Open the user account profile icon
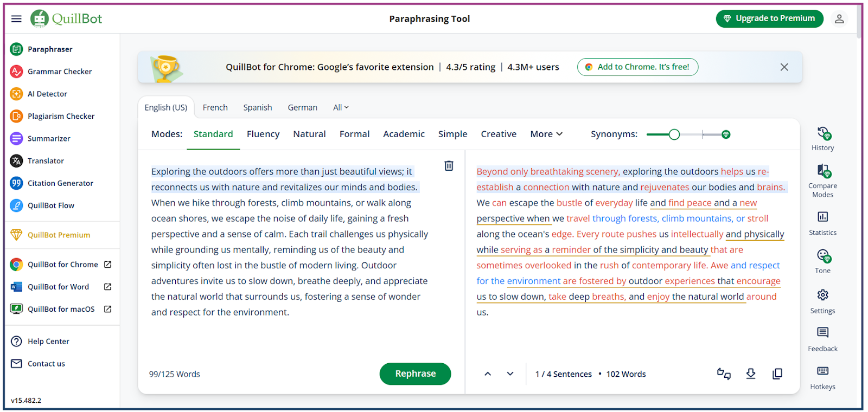The width and height of the screenshot is (868, 412). tap(839, 18)
